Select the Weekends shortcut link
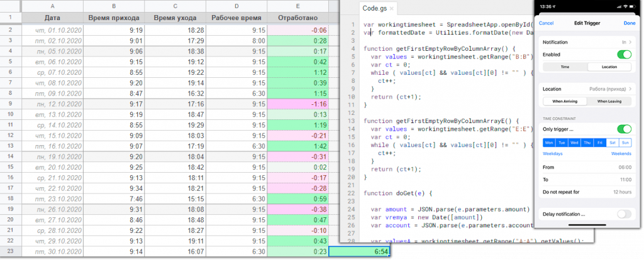This screenshot has height=260, width=644. pos(621,153)
